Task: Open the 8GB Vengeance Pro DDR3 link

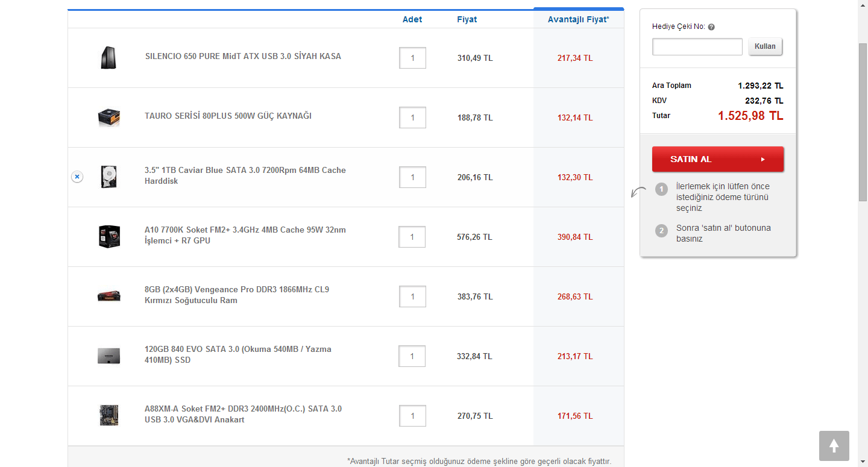Action: click(x=236, y=295)
